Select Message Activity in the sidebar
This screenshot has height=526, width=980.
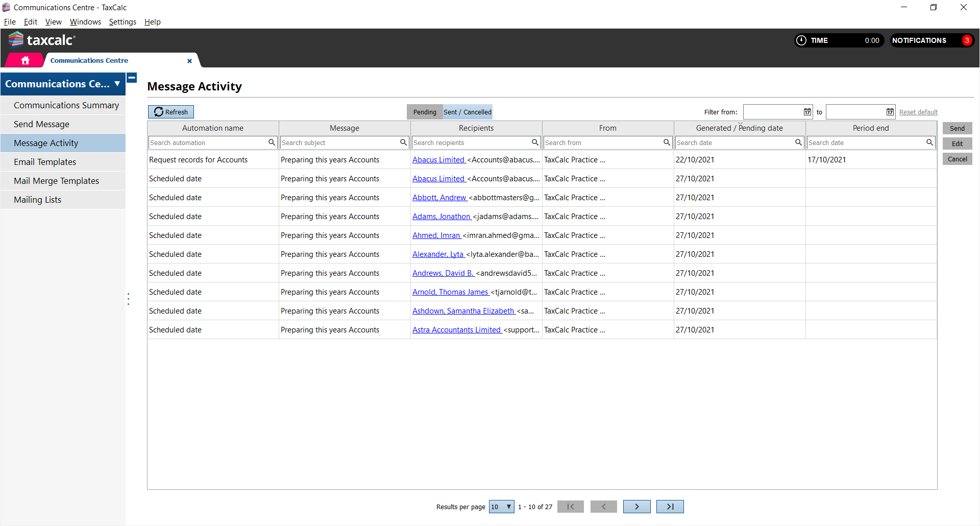coord(63,143)
